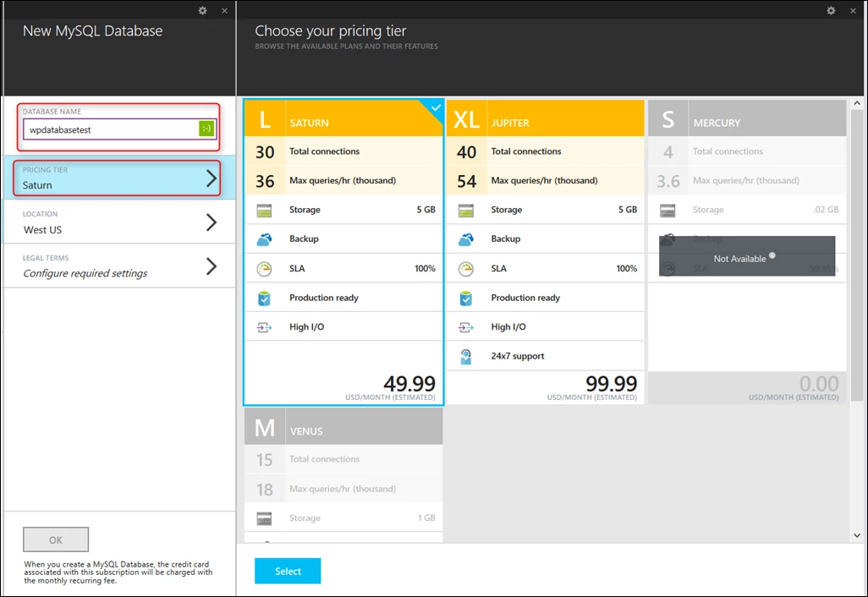The width and height of the screenshot is (868, 597).
Task: Click Jupiter's 54 Max queries/hr row
Action: [546, 180]
